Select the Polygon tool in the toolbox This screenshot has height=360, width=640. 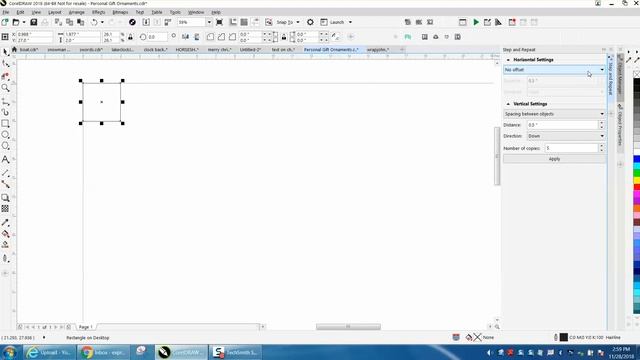(x=5, y=146)
